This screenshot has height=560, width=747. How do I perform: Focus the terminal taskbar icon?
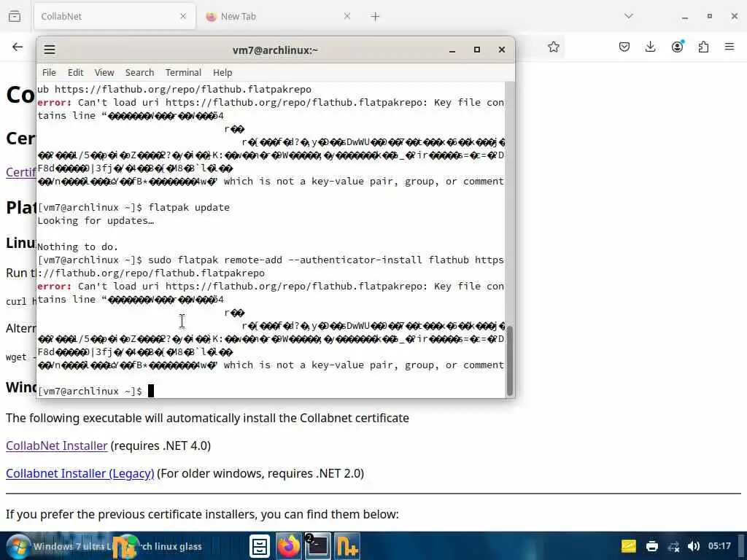317,546
